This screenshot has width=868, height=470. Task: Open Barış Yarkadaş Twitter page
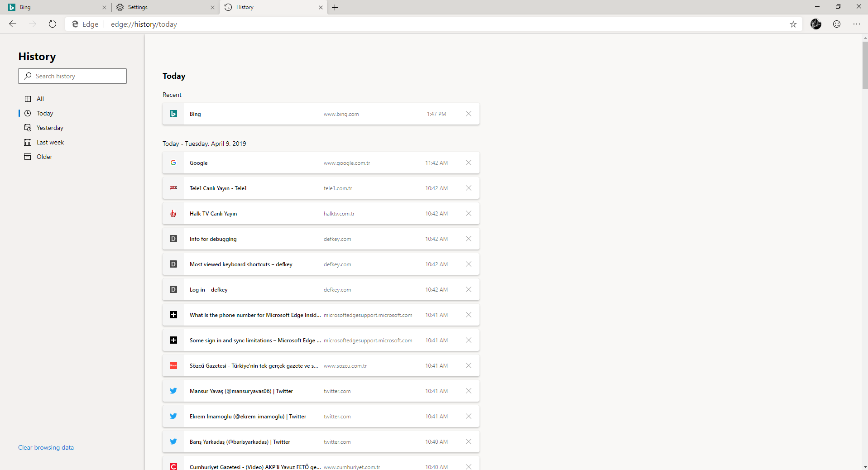(240, 442)
